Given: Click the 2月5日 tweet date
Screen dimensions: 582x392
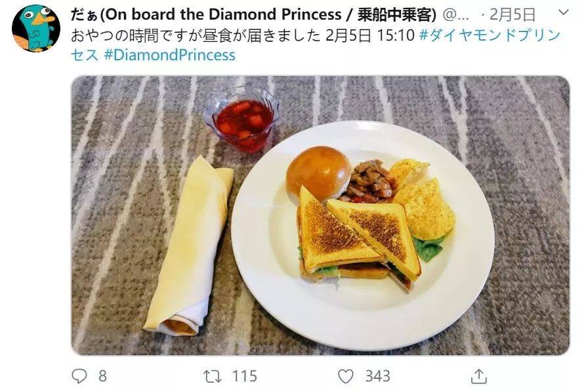Looking at the screenshot, I should point(513,15).
